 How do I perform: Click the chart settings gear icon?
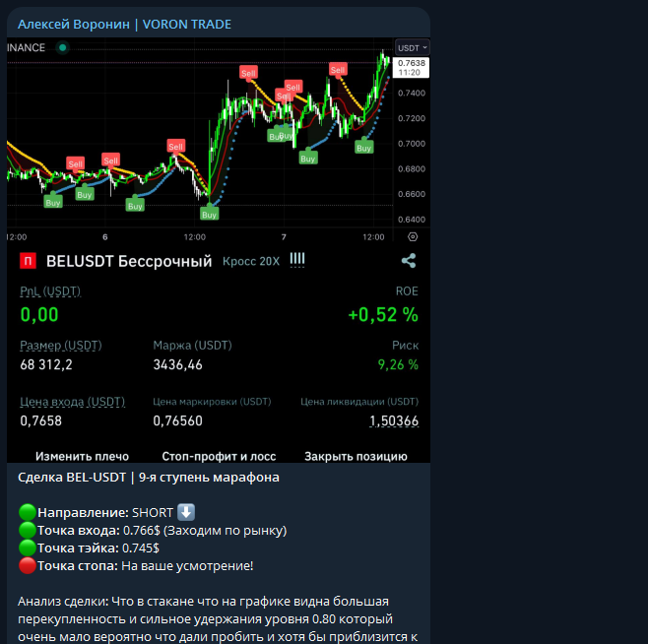[x=413, y=237]
